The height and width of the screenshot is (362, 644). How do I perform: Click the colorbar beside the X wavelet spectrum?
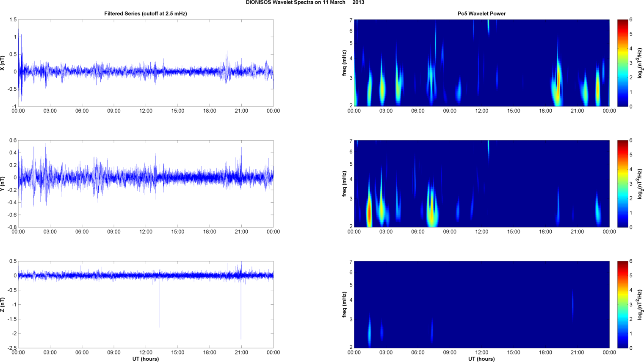[622, 63]
